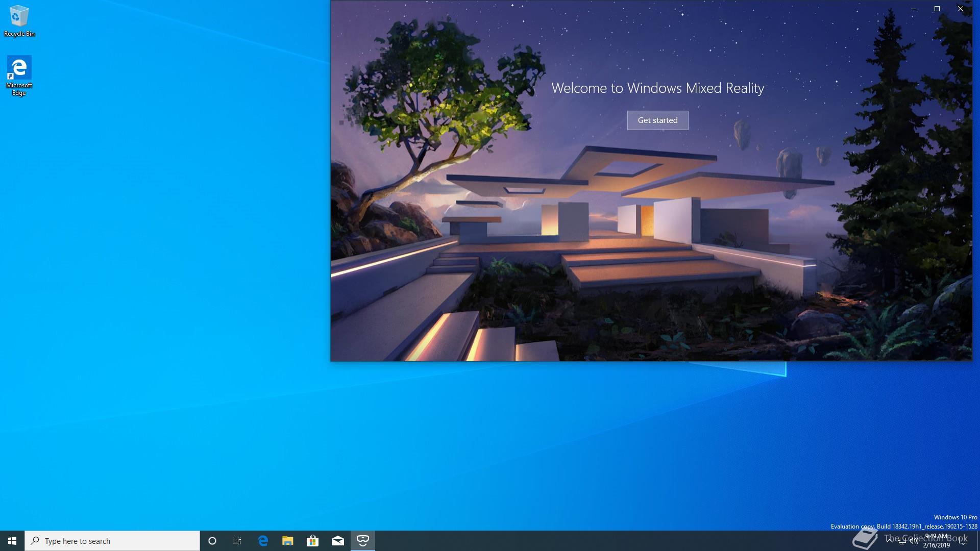The height and width of the screenshot is (551, 980).
Task: Open Mixed Reality Portal taskbar icon
Action: coord(363,541)
